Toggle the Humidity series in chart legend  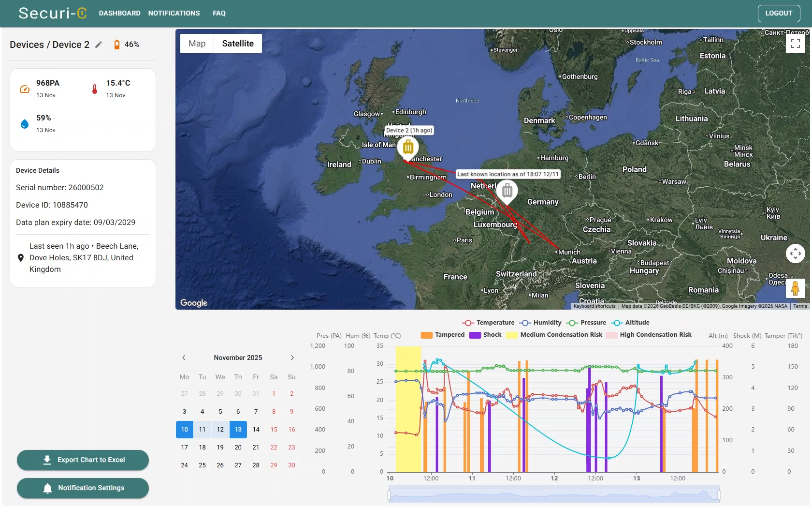(540, 323)
